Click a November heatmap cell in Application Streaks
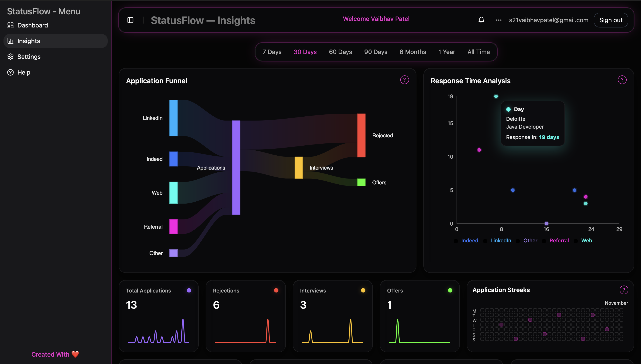The height and width of the screenshot is (364, 641). point(559,315)
